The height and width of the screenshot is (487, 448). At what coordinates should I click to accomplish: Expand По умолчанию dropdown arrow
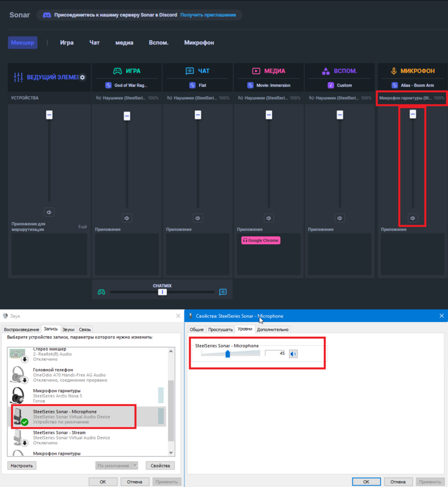coord(135,466)
